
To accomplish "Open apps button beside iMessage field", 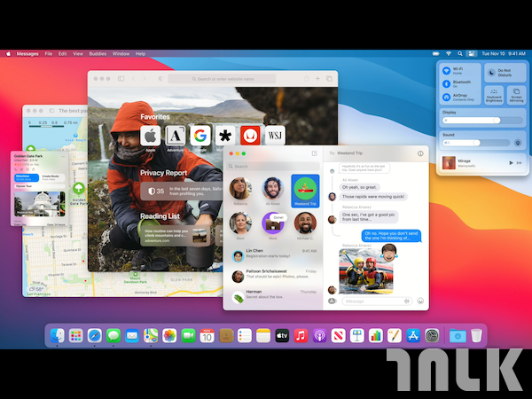I will [x=332, y=301].
